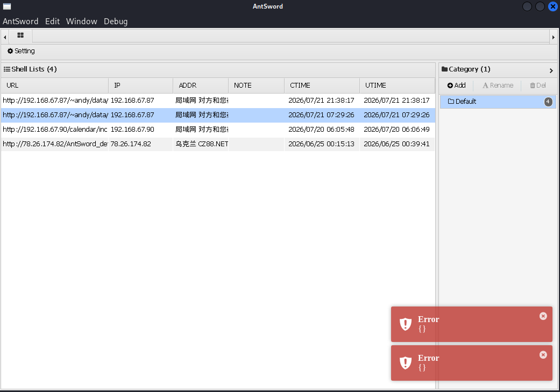Click the right tab scroll arrow
Viewport: 560px width, 392px height.
[553, 37]
